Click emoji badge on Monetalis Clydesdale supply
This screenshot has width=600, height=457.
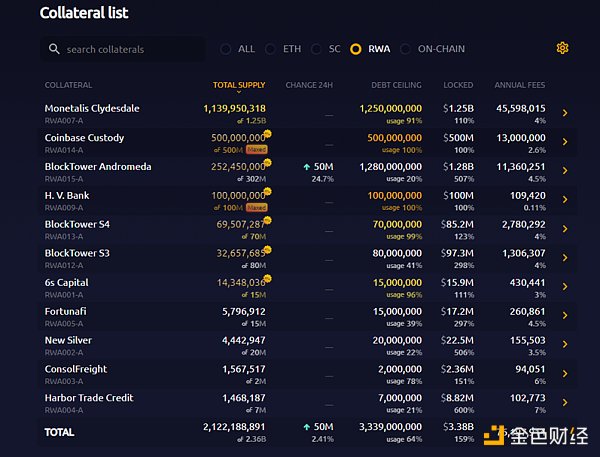pyautogui.click(x=270, y=103)
